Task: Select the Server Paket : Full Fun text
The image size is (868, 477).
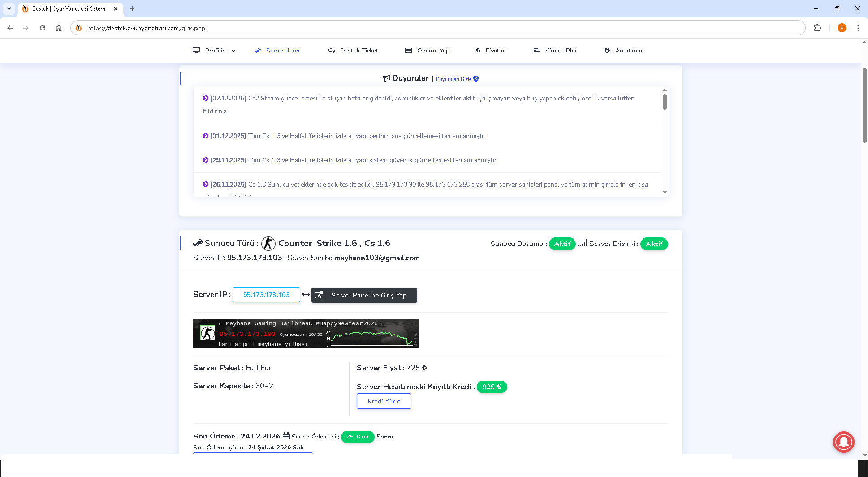Action: pyautogui.click(x=233, y=368)
